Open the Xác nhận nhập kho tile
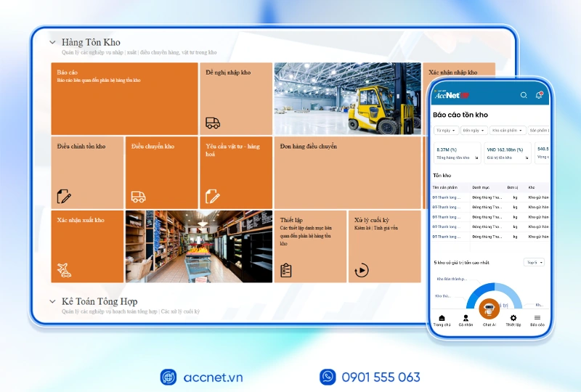Image resolution: width=581 pixels, height=392 pixels. [x=459, y=71]
